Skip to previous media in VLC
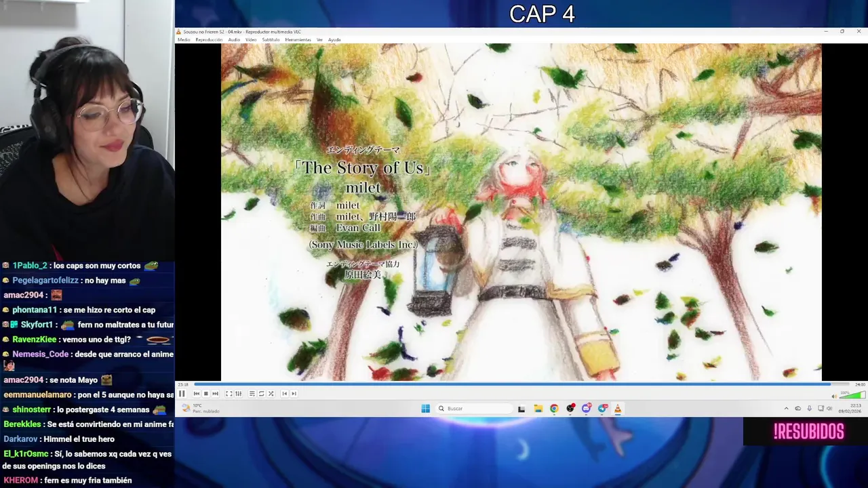This screenshot has width=868, height=488. tap(197, 394)
